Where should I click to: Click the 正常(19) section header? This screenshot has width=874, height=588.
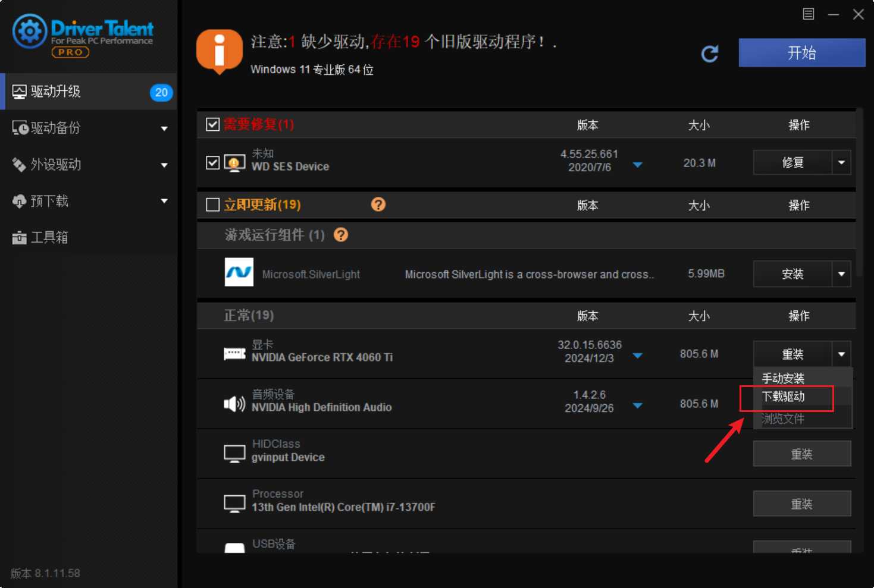pos(249,315)
